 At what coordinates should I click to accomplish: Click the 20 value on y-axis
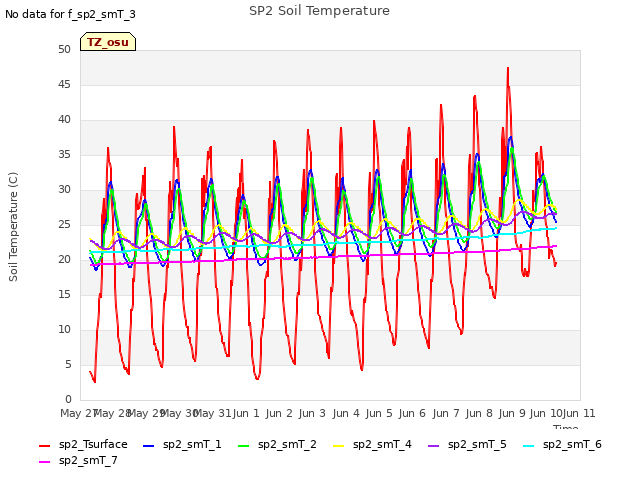pos(64,260)
